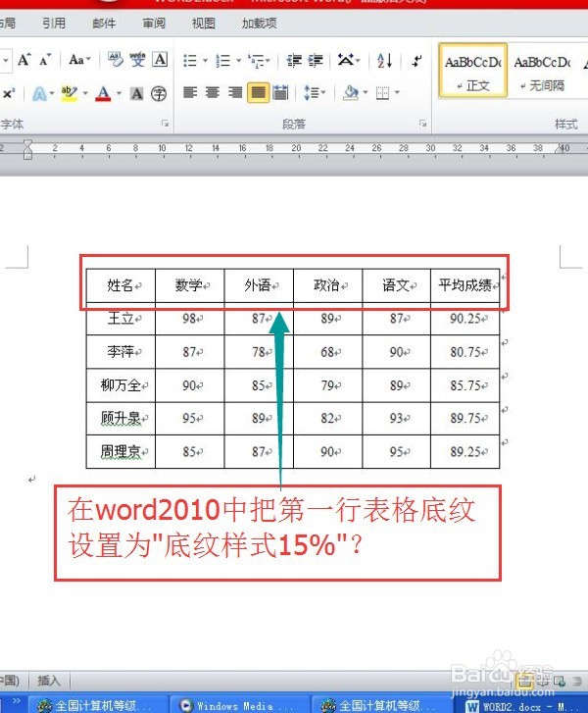
Task: Click the cell containing 80.75
Action: 465,352
